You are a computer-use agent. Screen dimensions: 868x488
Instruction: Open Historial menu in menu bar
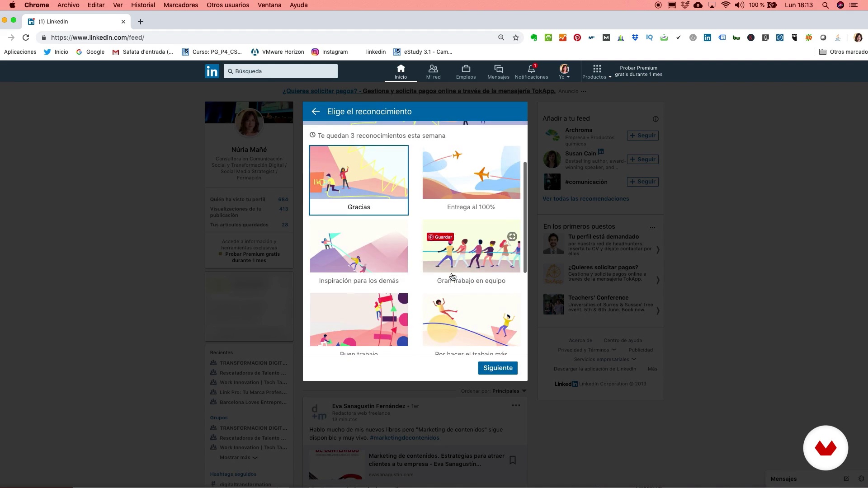143,5
